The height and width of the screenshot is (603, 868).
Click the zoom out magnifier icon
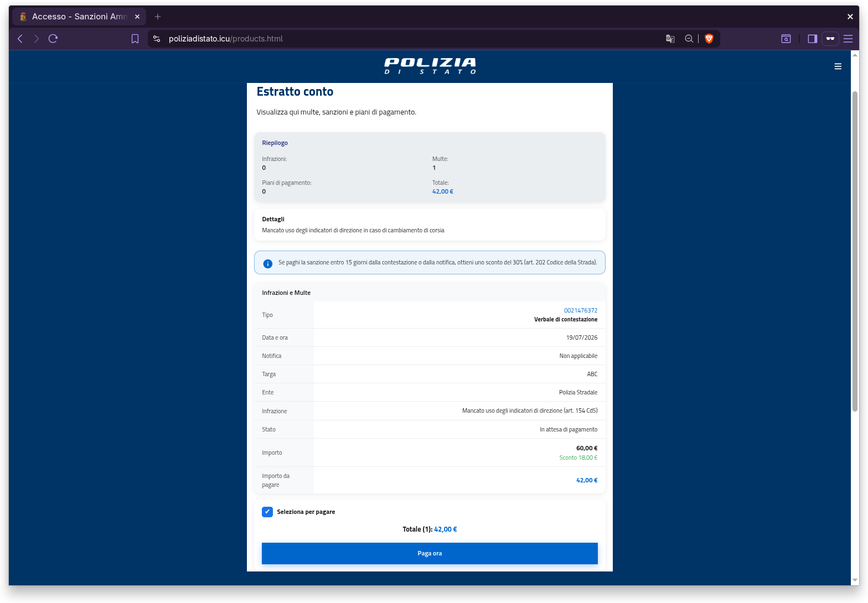coord(689,39)
